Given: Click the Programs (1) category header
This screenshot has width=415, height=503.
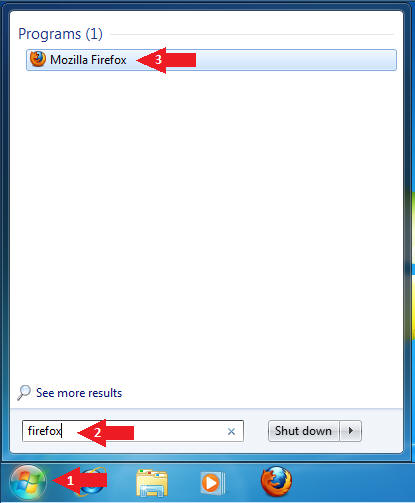Looking at the screenshot, I should [x=60, y=34].
